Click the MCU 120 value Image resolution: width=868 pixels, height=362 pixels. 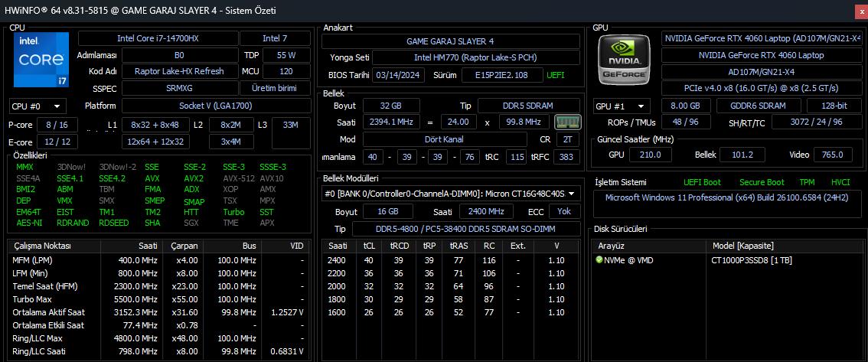pos(286,71)
